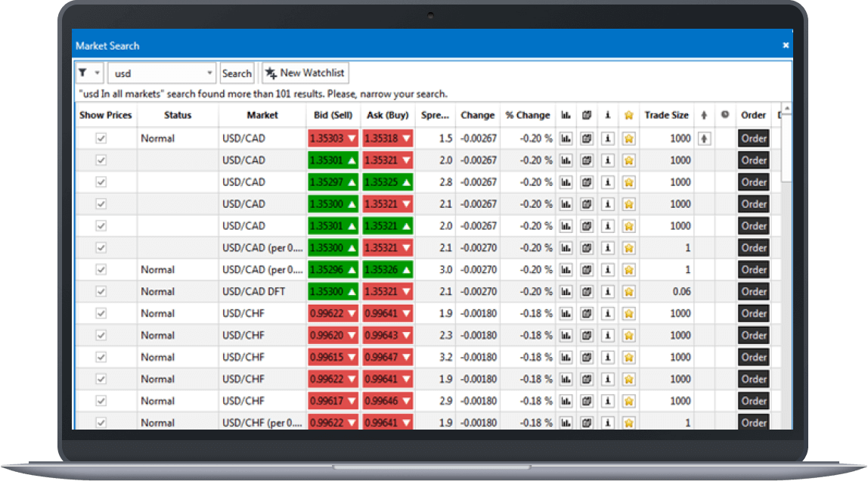Uncheck Show Prices on the bottom USD/CHF row

coord(102,423)
